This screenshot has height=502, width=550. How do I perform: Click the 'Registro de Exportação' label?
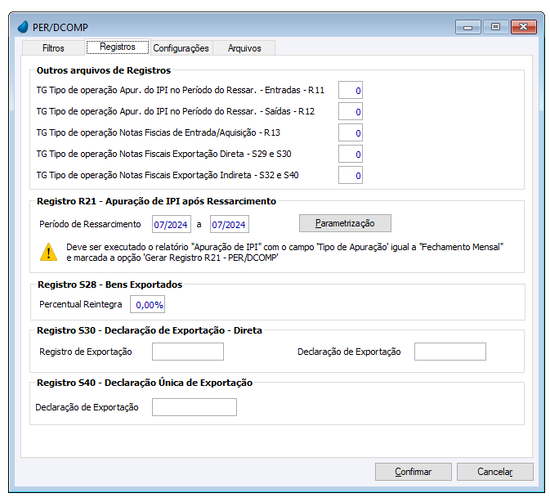pos(86,352)
